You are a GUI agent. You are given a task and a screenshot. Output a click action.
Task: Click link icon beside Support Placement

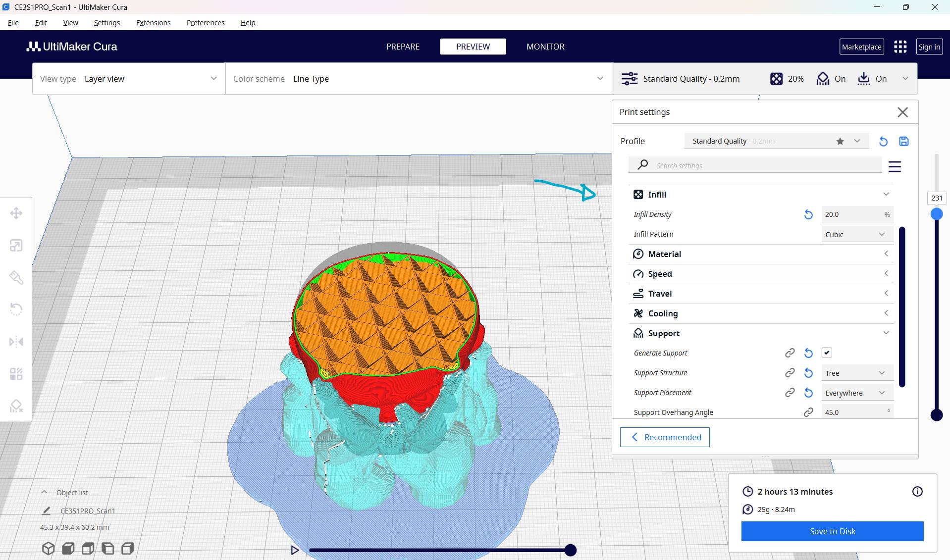click(790, 392)
